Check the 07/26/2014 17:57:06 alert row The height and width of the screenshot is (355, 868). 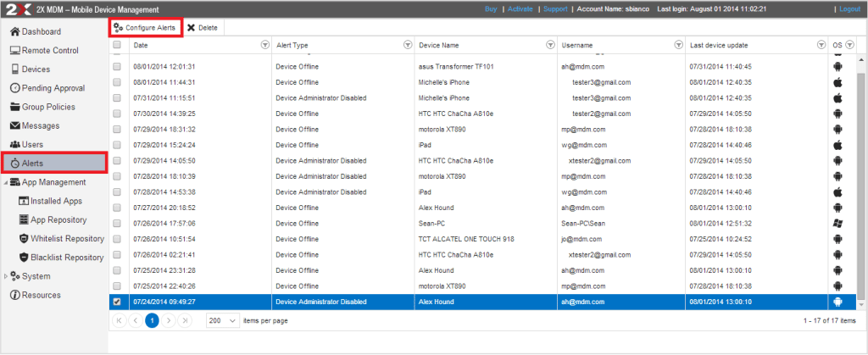coord(117,224)
